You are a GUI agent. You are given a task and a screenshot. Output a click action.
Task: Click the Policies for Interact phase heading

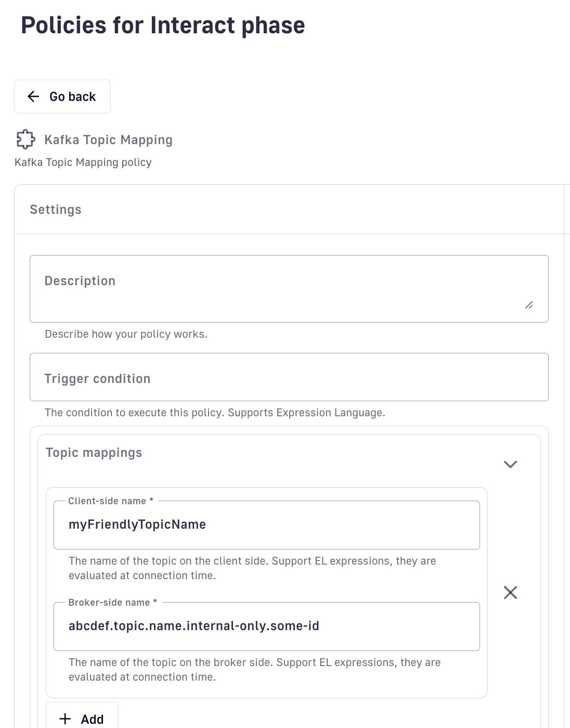tap(163, 25)
